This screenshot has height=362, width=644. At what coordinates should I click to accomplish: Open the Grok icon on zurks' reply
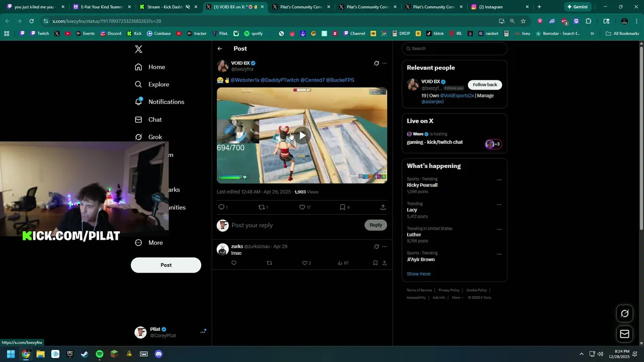tap(376, 246)
